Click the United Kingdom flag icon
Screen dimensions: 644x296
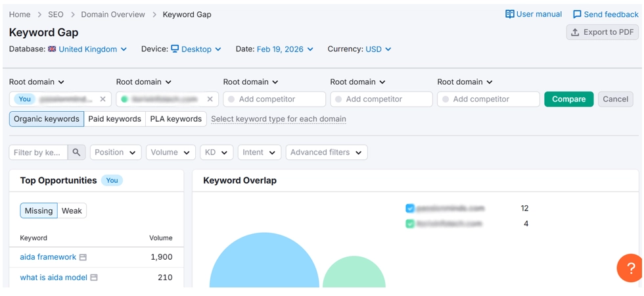click(52, 49)
